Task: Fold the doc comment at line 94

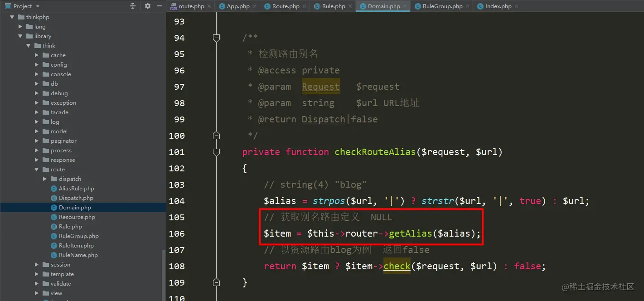Action: [216, 38]
